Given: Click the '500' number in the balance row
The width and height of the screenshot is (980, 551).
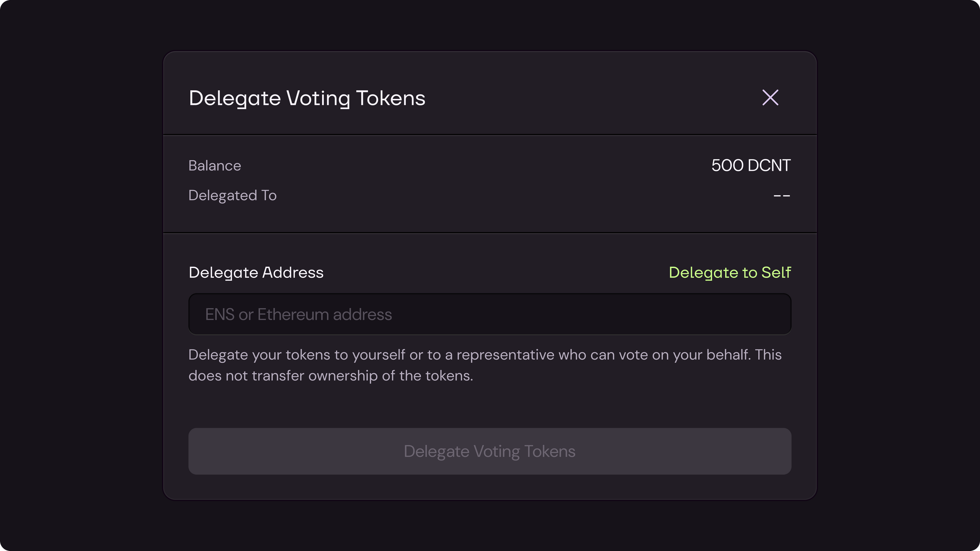Looking at the screenshot, I should click(x=727, y=165).
